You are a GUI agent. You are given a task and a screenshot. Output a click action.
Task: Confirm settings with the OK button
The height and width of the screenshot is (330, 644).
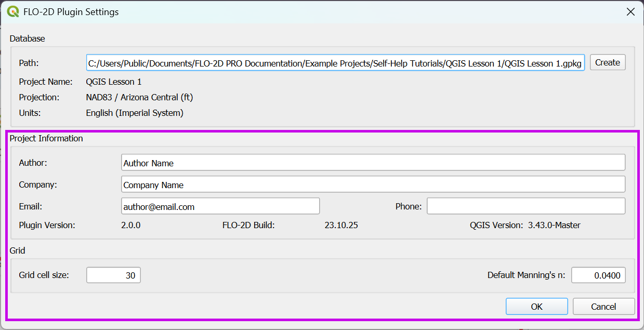pyautogui.click(x=536, y=307)
